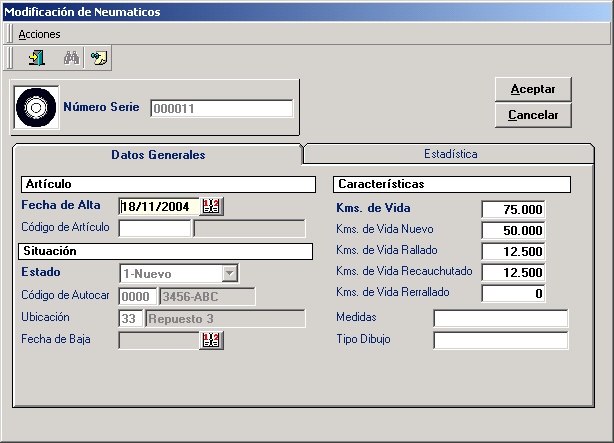Expand the Estado dropdown arrow
The height and width of the screenshot is (443, 614).
coord(230,273)
